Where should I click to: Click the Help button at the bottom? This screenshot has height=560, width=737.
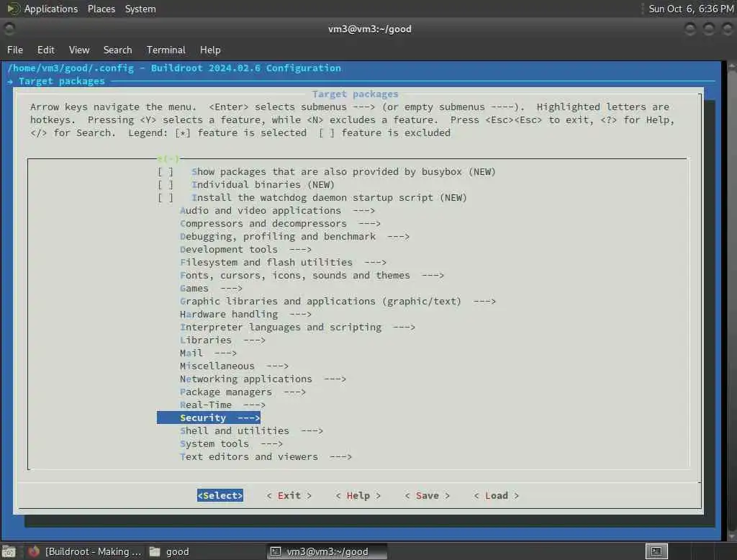point(358,496)
